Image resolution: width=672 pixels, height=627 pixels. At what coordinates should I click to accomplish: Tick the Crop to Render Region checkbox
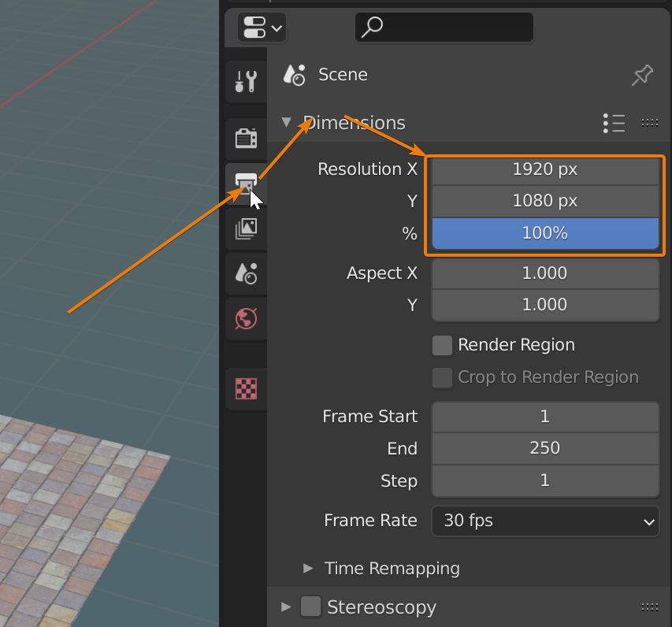coord(443,377)
